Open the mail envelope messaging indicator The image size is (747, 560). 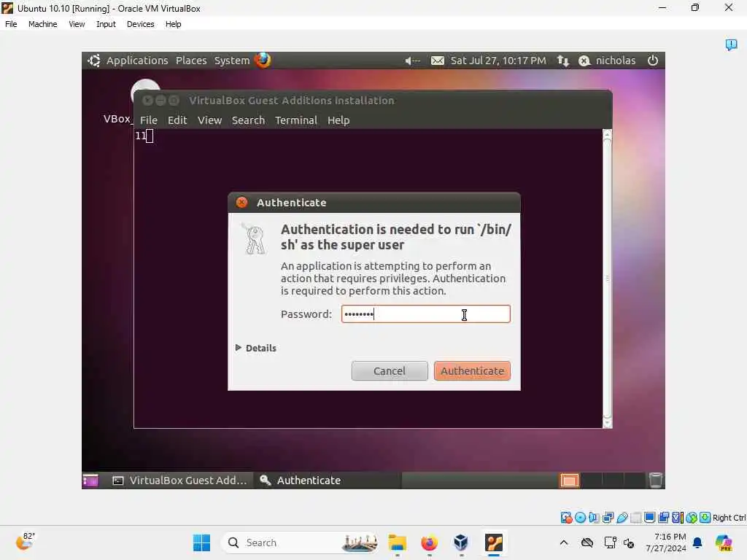[x=438, y=61]
